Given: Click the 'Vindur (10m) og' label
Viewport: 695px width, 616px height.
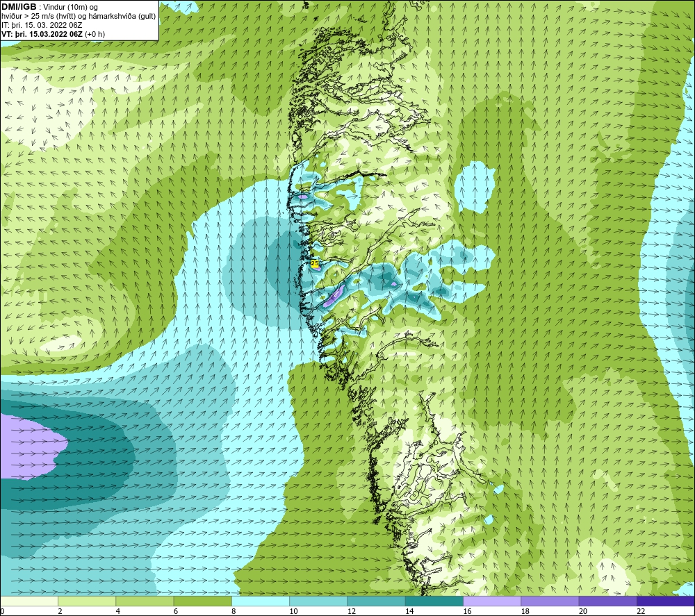Looking at the screenshot, I should (71, 8).
